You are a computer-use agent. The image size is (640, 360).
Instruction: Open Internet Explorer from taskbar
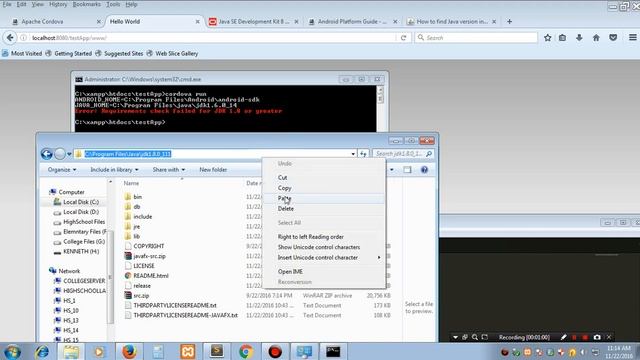coord(42,351)
